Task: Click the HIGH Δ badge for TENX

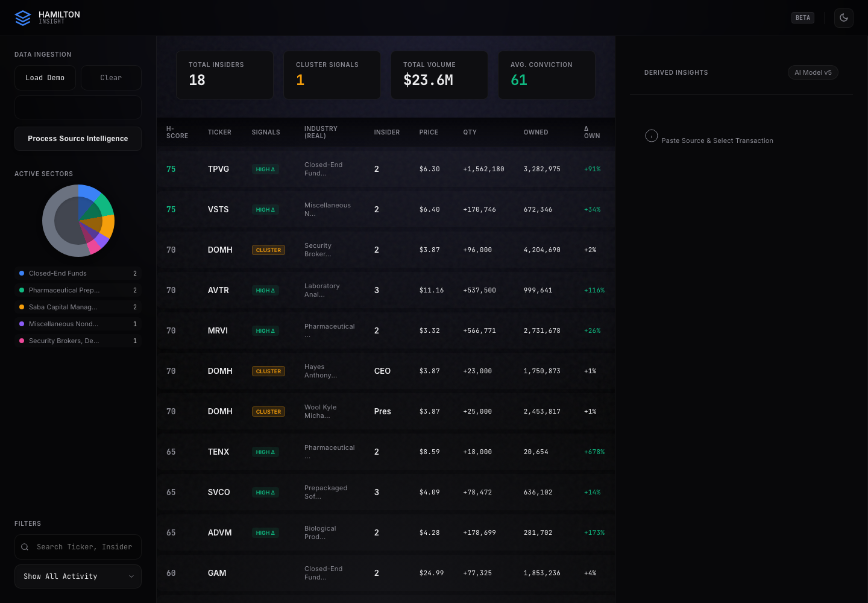Action: pos(265,452)
